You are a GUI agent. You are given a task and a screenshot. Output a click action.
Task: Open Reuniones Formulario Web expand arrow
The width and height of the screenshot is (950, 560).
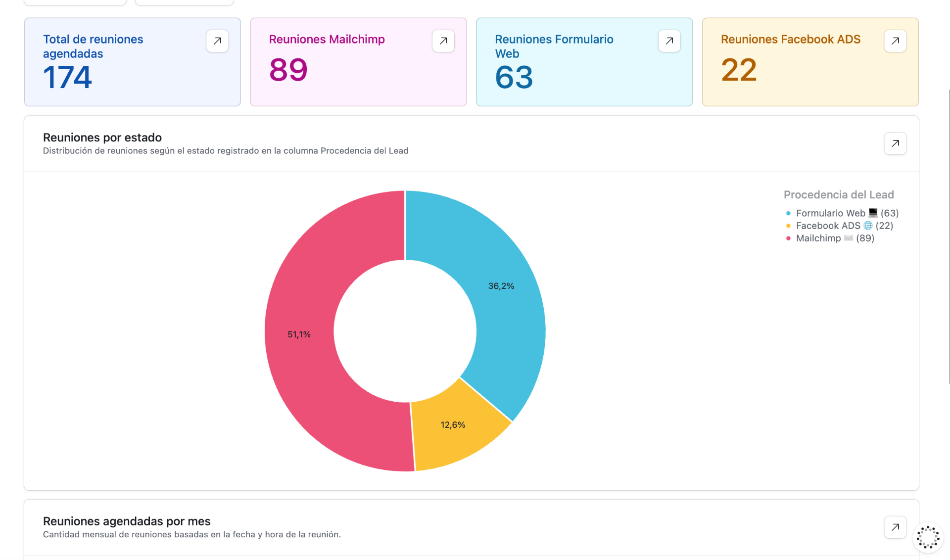pyautogui.click(x=669, y=41)
